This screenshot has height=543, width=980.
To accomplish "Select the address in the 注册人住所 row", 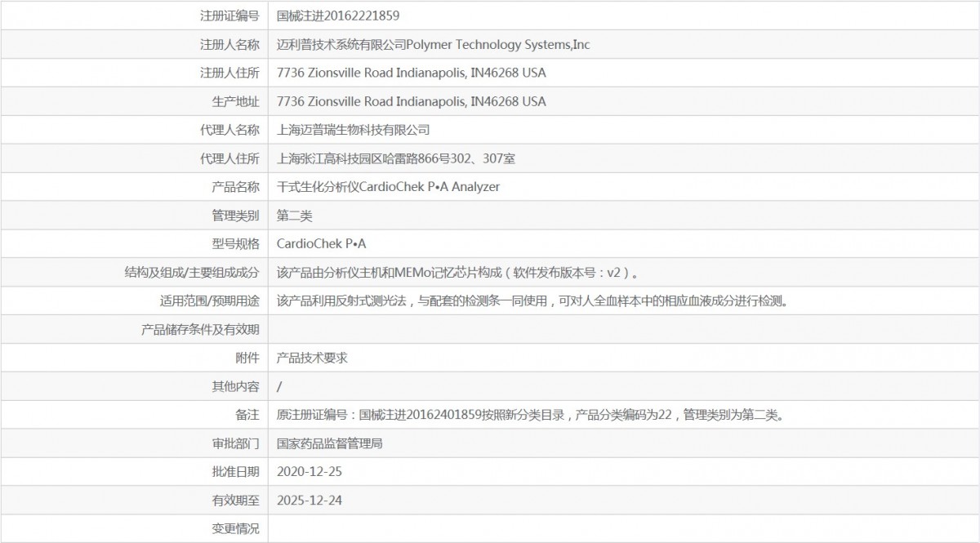I will tap(412, 73).
